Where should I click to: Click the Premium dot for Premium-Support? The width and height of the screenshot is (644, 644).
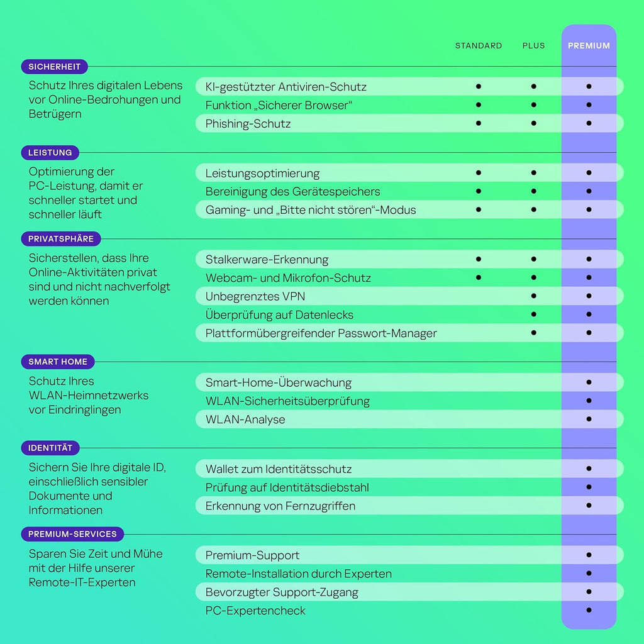(x=589, y=555)
